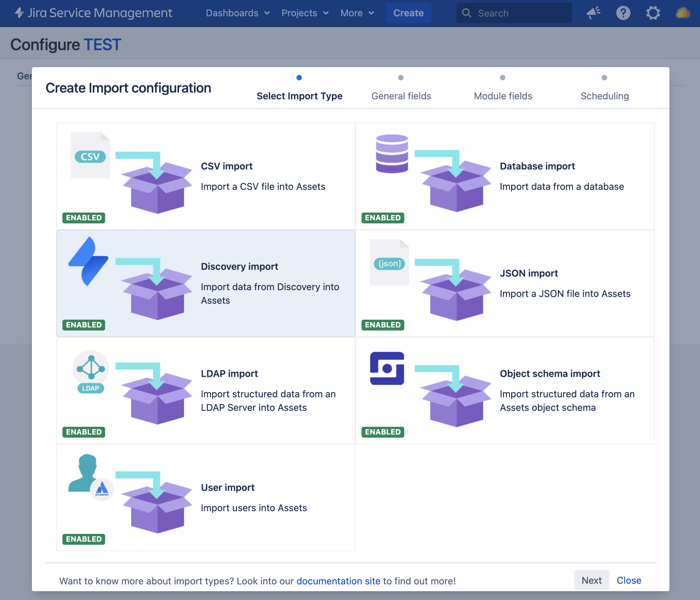Click the TEST project name in heading

pos(102,45)
